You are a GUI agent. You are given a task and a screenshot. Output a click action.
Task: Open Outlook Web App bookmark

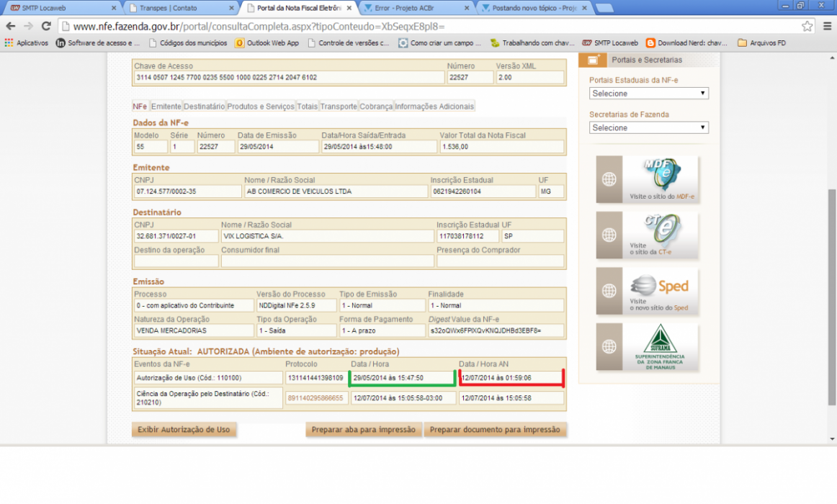267,43
